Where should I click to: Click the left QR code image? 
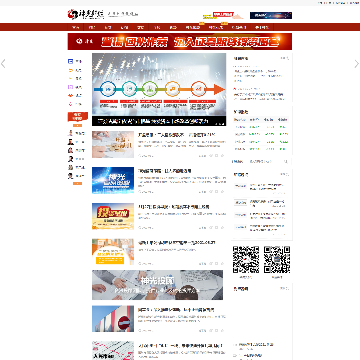[246, 260]
